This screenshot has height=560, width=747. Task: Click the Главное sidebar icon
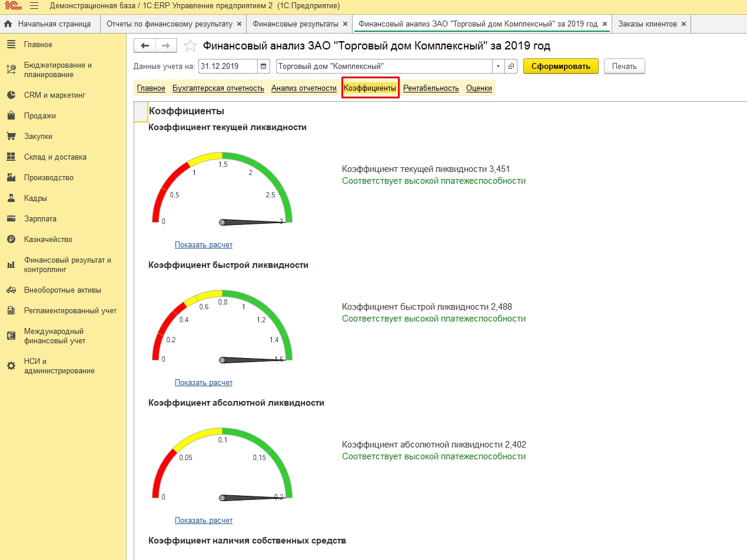[11, 45]
